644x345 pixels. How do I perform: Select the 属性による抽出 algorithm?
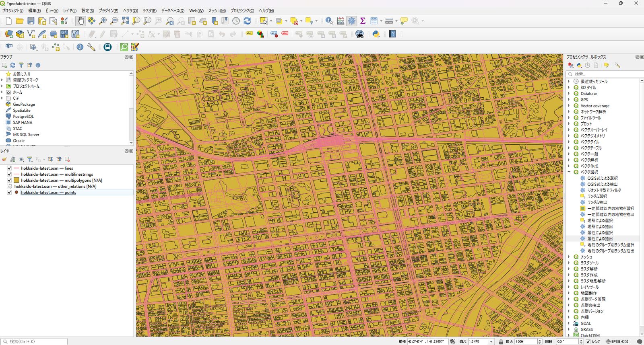[x=600, y=238]
